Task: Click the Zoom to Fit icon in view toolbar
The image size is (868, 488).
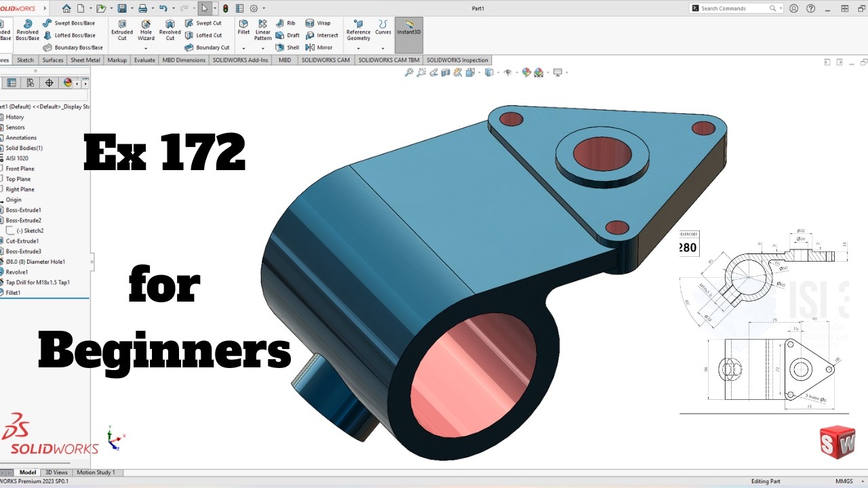Action: (x=409, y=72)
